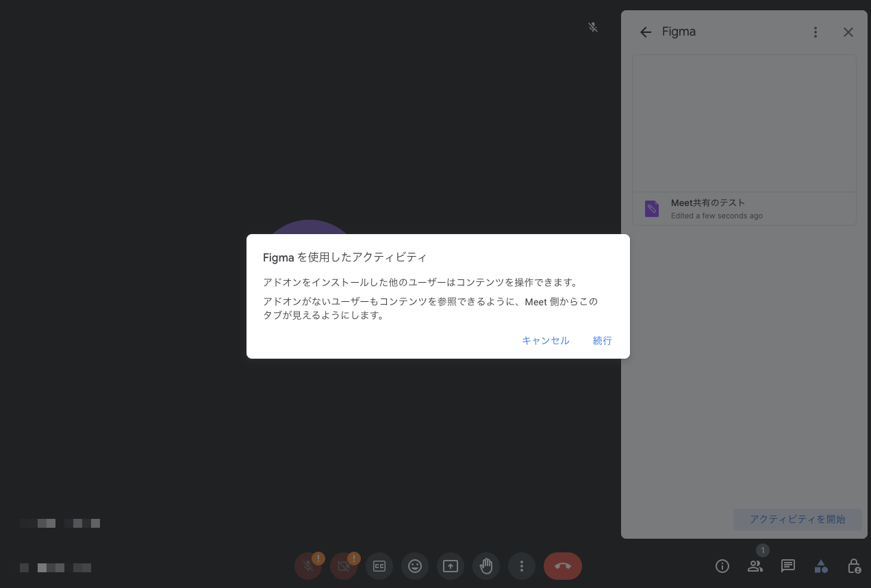Open host controls with the lock icon
Screen dimensions: 871x588
click(x=853, y=566)
